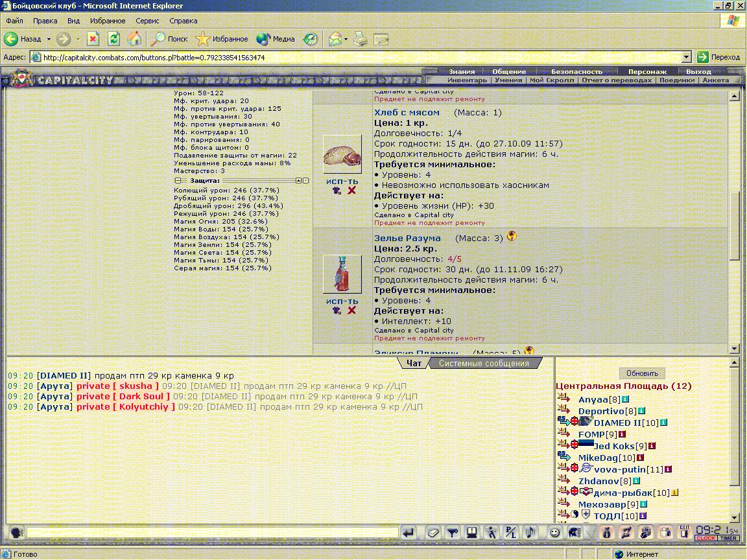Click the sound note icon in bottom bar
The image size is (747, 560).
click(x=530, y=532)
